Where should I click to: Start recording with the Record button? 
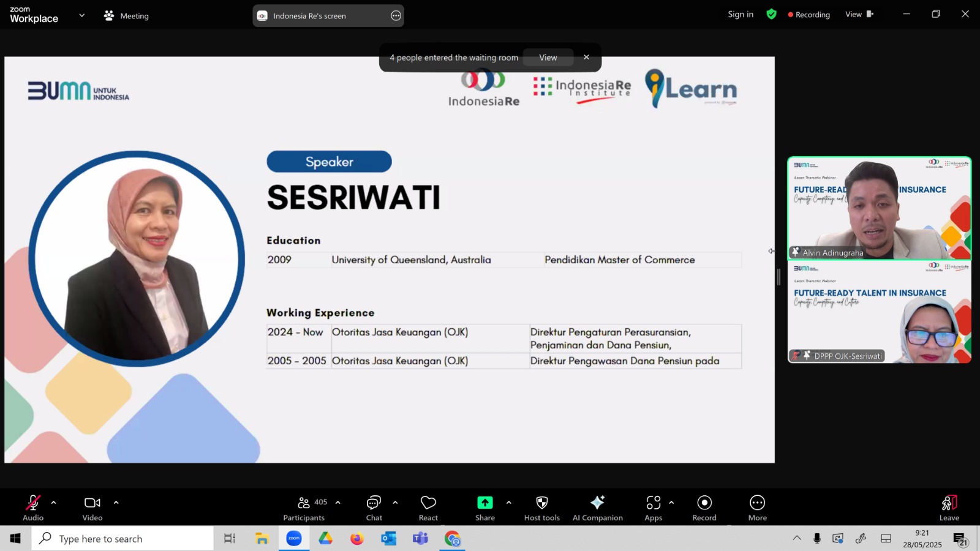point(704,508)
